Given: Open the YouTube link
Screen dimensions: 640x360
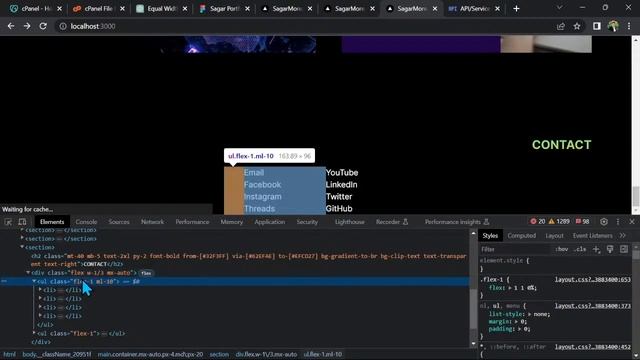Looking at the screenshot, I should (342, 173).
